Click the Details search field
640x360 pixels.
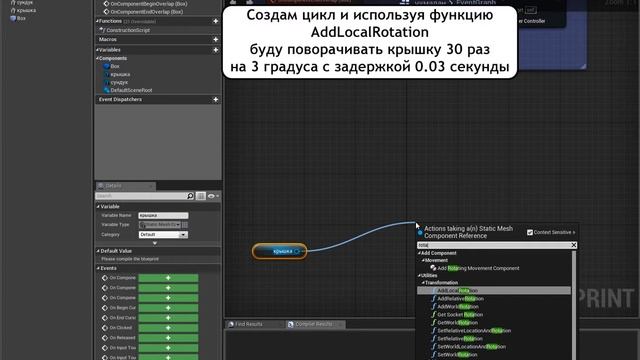pyautogui.click(x=141, y=196)
